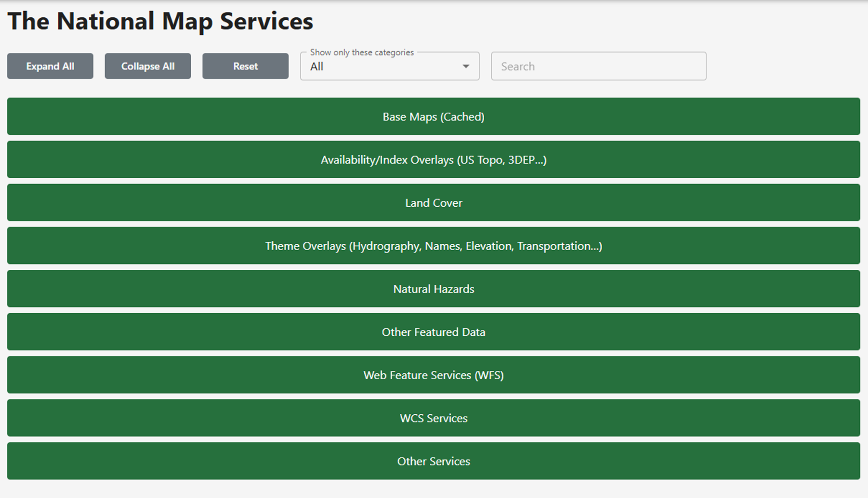Focus the Search input field
The width and height of the screenshot is (868, 498).
(598, 66)
